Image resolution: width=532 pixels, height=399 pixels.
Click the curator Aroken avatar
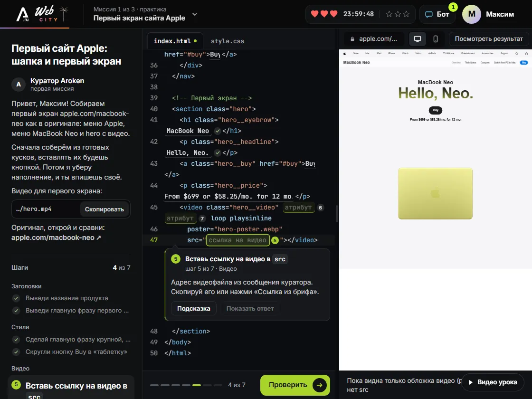19,84
